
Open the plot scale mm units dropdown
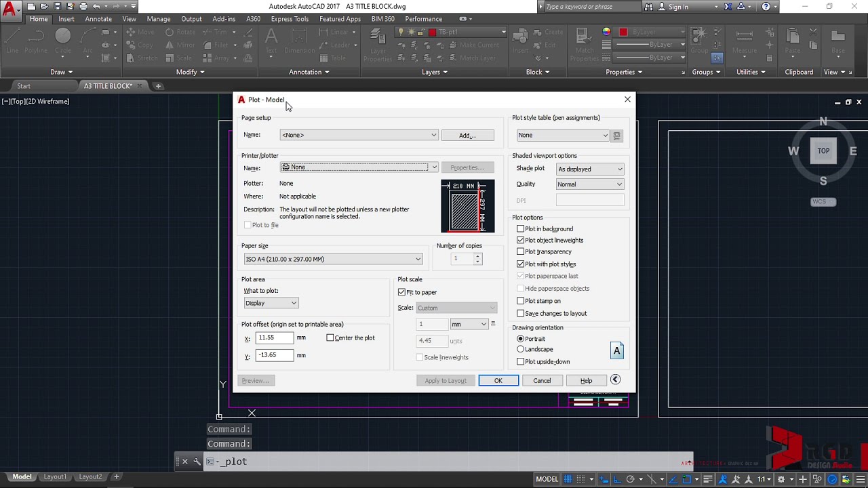(469, 324)
